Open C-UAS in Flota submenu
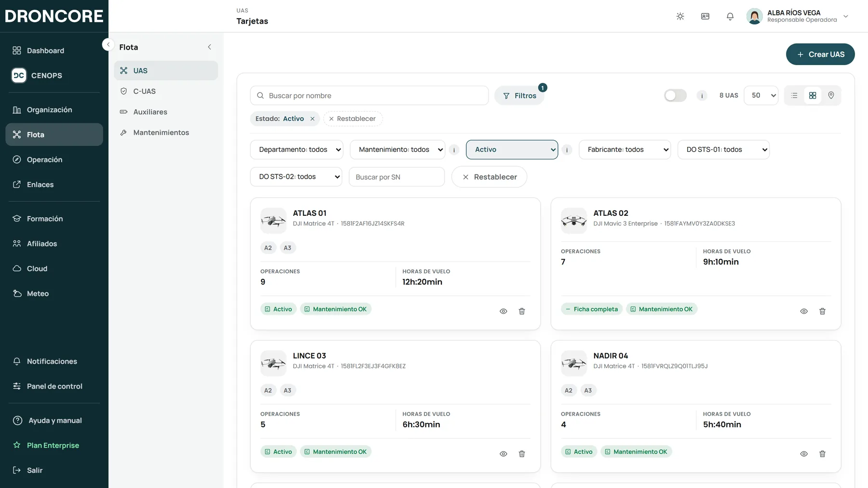This screenshot has height=488, width=868. pos(166,91)
